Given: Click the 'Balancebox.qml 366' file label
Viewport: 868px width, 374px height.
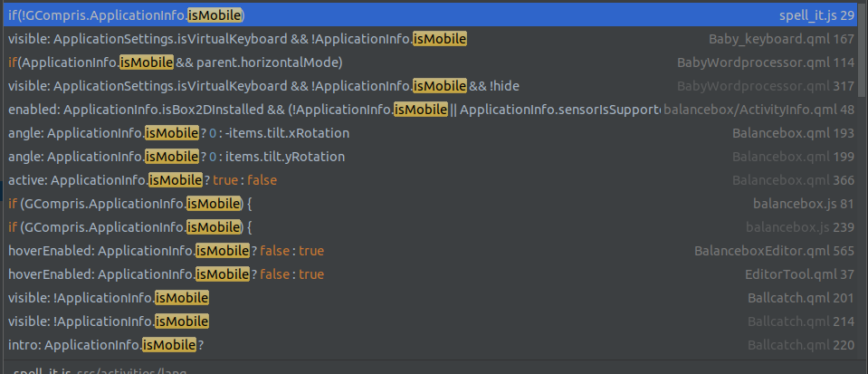Looking at the screenshot, I should point(793,180).
